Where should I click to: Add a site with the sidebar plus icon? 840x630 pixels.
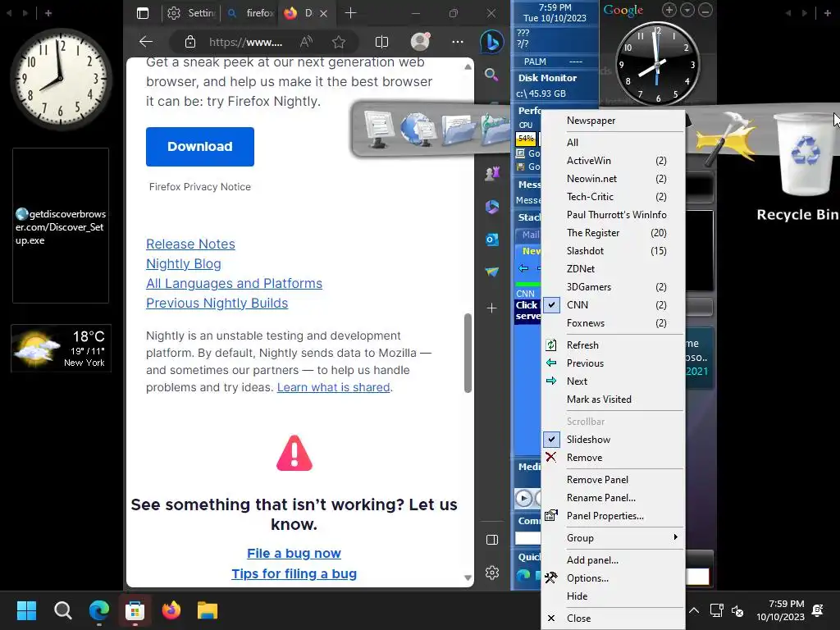pyautogui.click(x=492, y=308)
